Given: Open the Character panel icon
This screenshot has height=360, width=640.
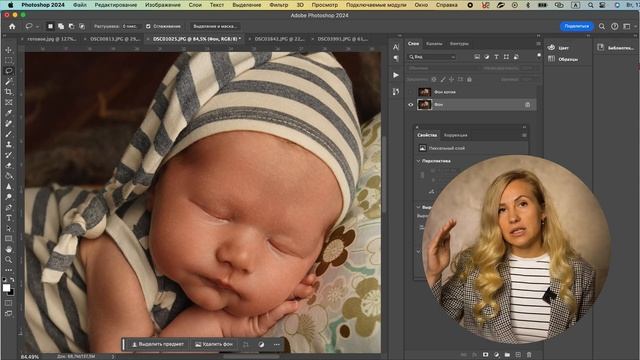Looking at the screenshot, I should click(396, 47).
